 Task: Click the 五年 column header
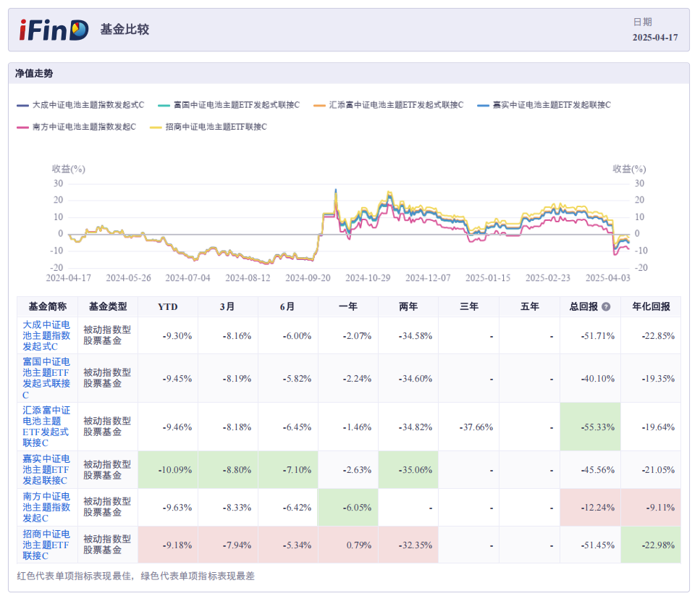pos(529,307)
